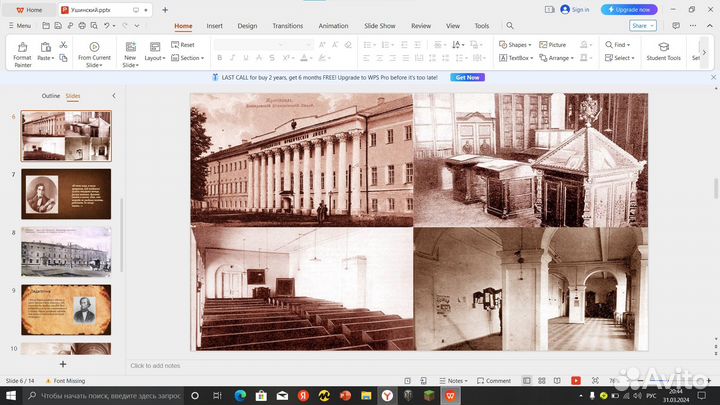
Task: Switch to the Transitions tab
Action: (x=287, y=26)
